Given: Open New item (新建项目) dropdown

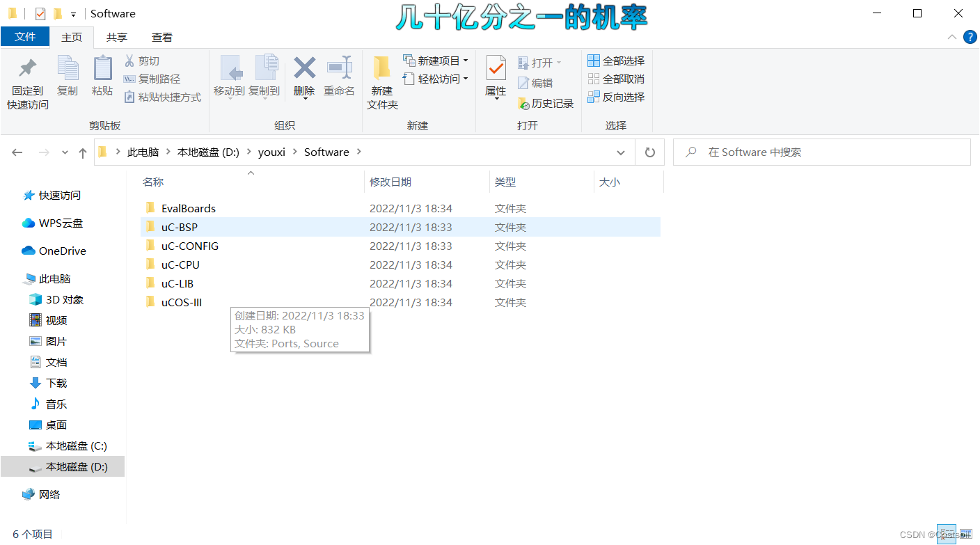Looking at the screenshot, I should tap(436, 61).
